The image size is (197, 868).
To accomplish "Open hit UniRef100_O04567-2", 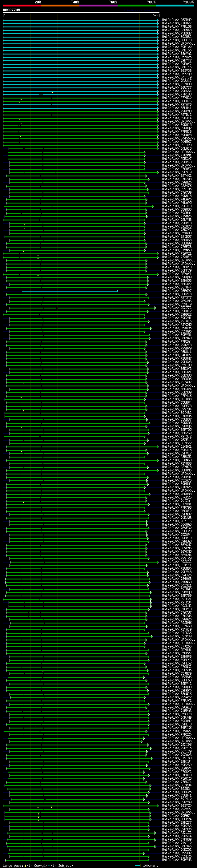I will click(x=179, y=139).
